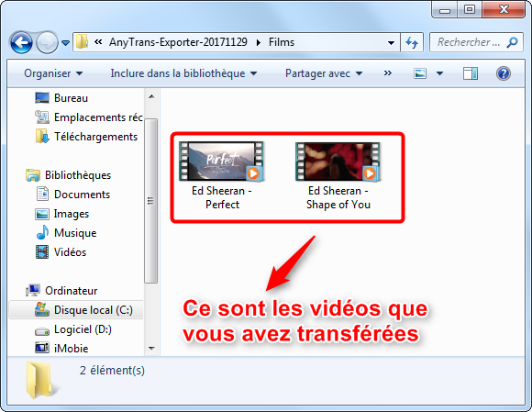This screenshot has width=532, height=412.
Task: Click '2 élément(s)' status text
Action: [112, 371]
